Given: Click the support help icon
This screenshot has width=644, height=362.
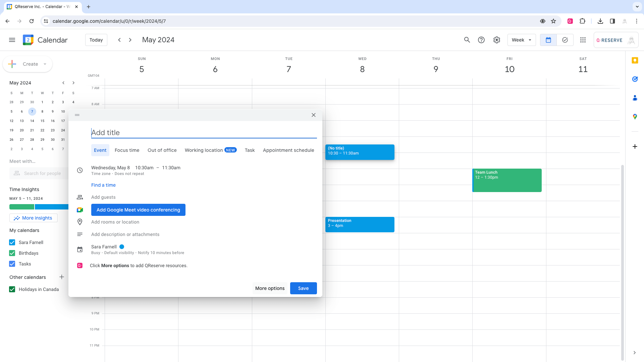Looking at the screenshot, I should 481,40.
